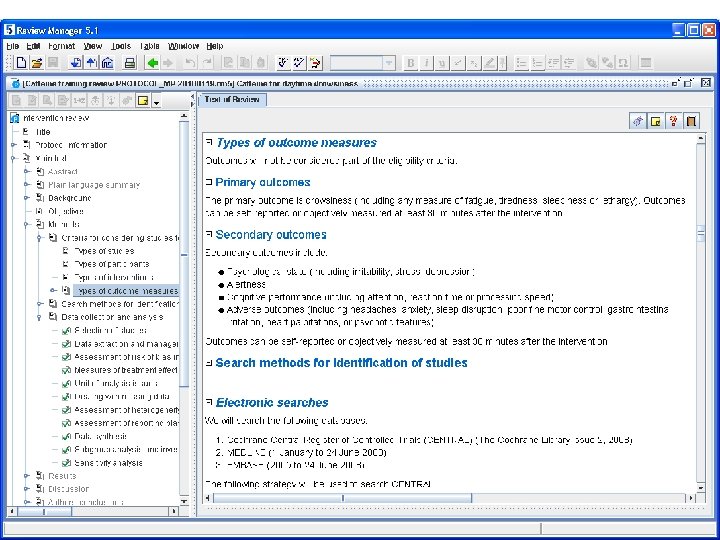720x540 pixels.
Task: Select the Text of Review tab
Action: click(x=232, y=100)
